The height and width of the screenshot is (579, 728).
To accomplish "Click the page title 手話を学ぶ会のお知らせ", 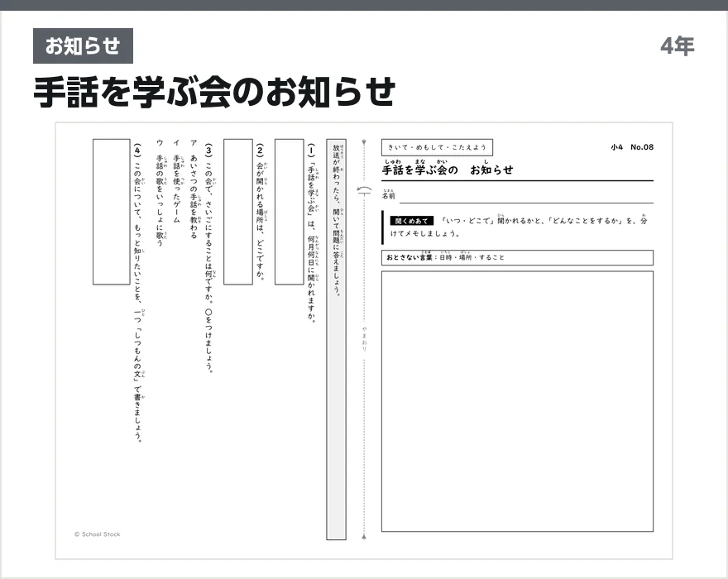I will (214, 92).
